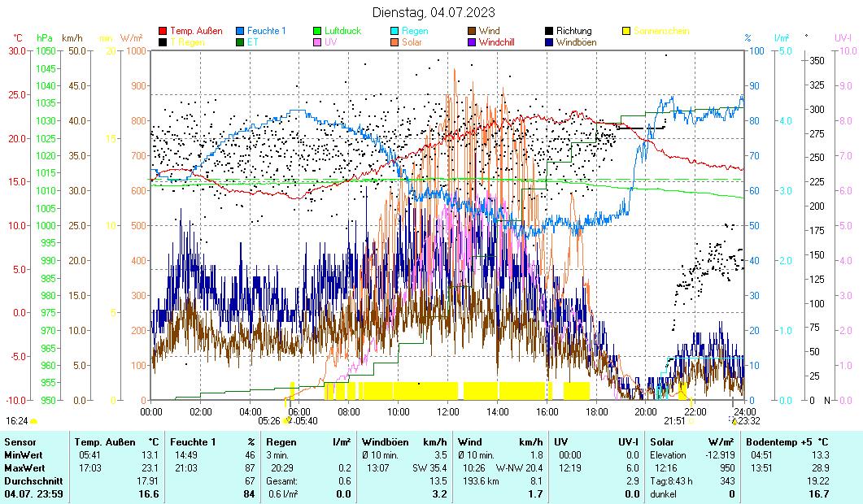Click the icon next to 23:32

coord(733,421)
